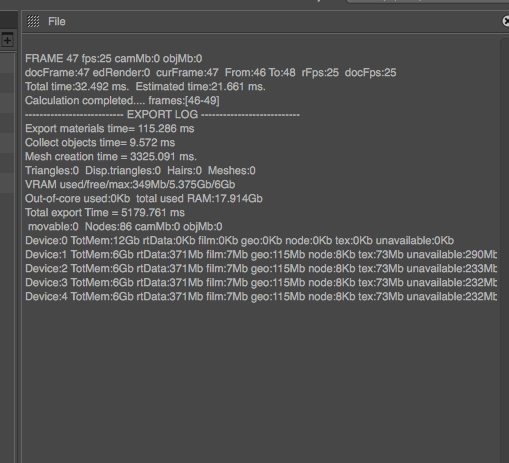
Task: Select Export materials time= 115.286 ms
Action: [110, 129]
